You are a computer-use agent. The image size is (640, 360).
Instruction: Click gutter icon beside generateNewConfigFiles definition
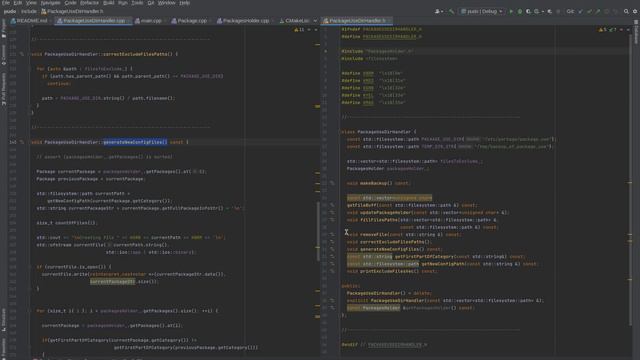coord(22,142)
